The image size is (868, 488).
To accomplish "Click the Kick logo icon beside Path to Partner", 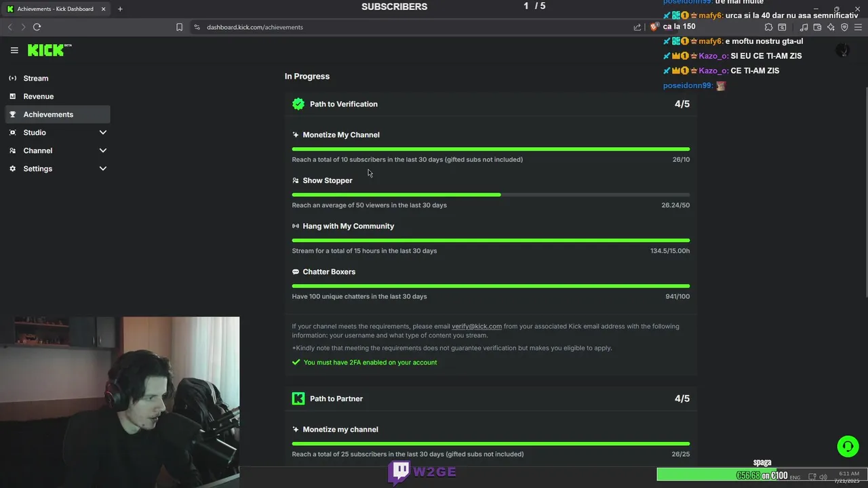I will pyautogui.click(x=298, y=399).
